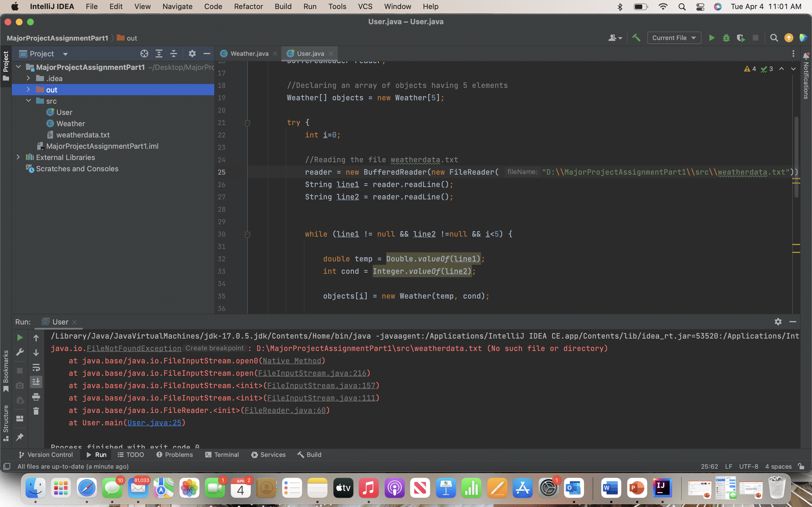Toggle soft-wrap in Run console
The image size is (812, 507).
pos(36,368)
